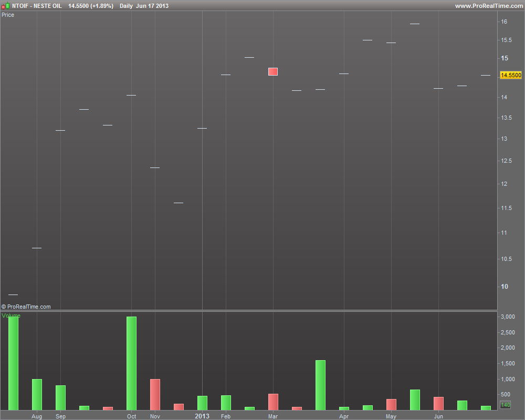Click the red March candlestick body

point(273,72)
